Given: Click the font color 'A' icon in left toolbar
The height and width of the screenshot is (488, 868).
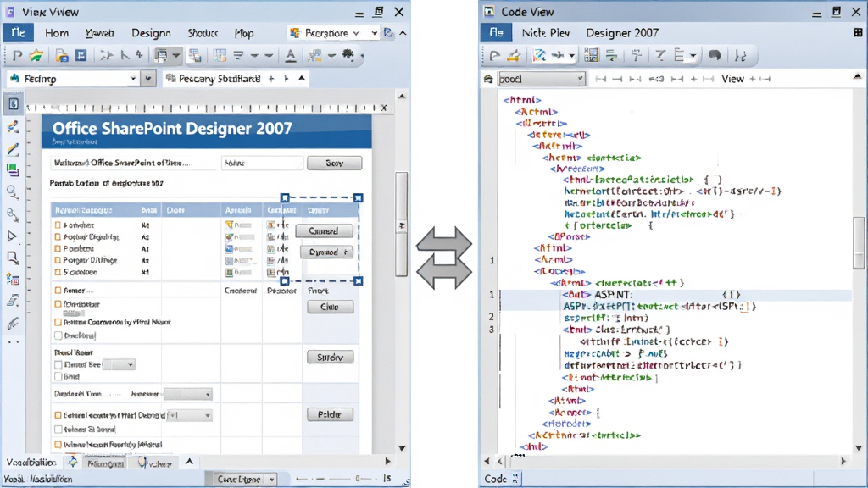Looking at the screenshot, I should [290, 55].
